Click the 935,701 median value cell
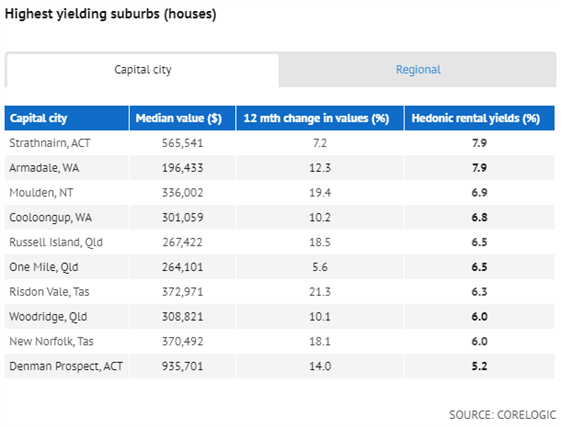 pyautogui.click(x=182, y=366)
